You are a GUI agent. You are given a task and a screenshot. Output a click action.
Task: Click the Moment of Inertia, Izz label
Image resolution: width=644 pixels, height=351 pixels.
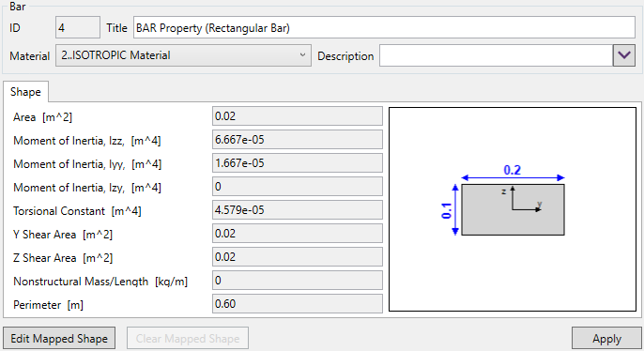point(87,141)
